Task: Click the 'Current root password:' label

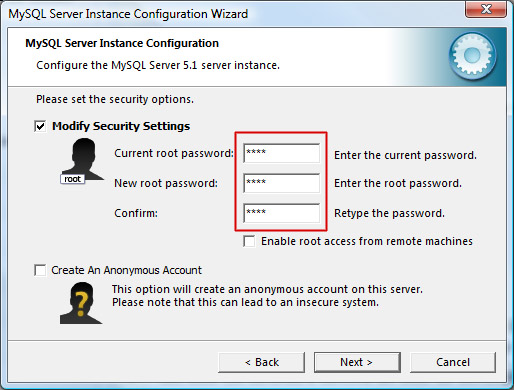Action: pyautogui.click(x=174, y=153)
